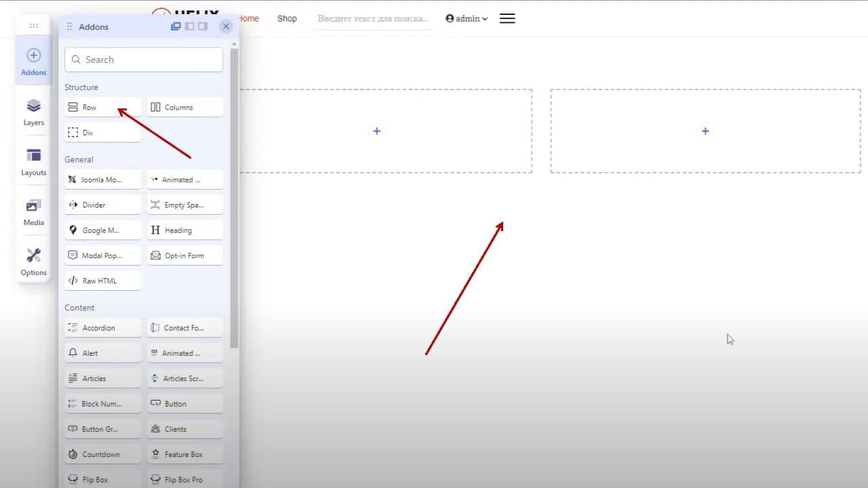Open the hamburger menu
868x488 pixels.
pos(507,18)
